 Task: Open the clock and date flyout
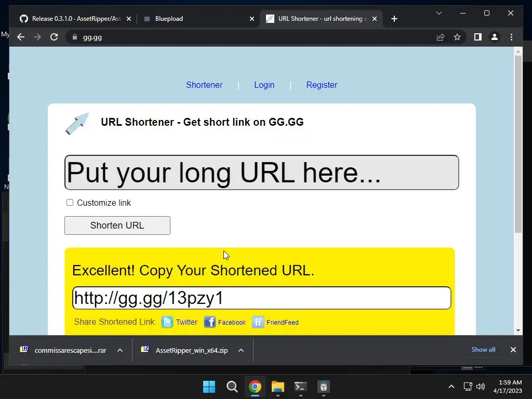508,387
